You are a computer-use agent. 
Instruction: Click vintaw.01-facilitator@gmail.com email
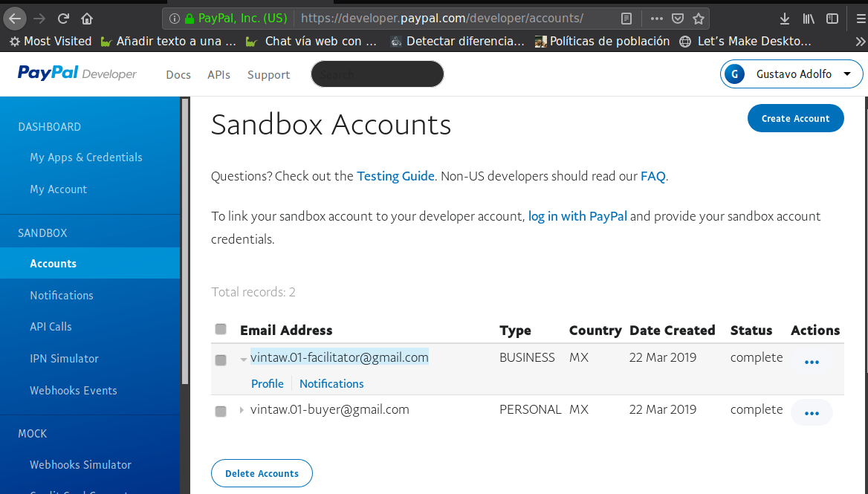[340, 357]
